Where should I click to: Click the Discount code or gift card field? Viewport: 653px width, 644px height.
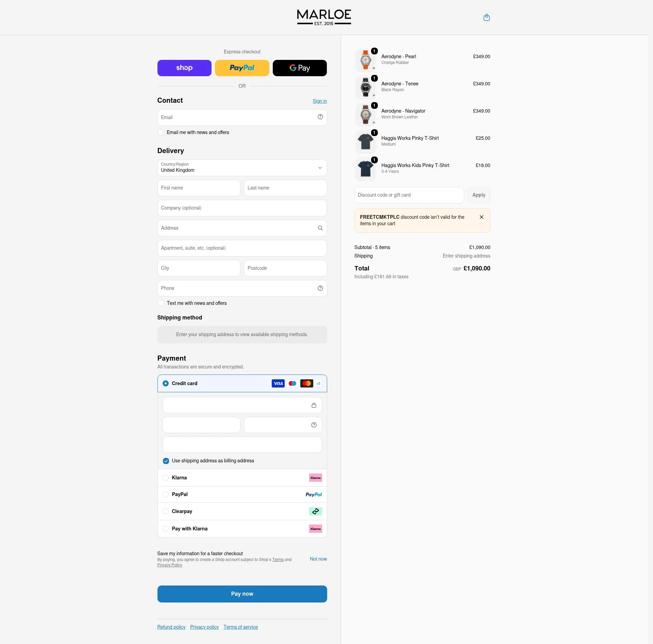(409, 195)
